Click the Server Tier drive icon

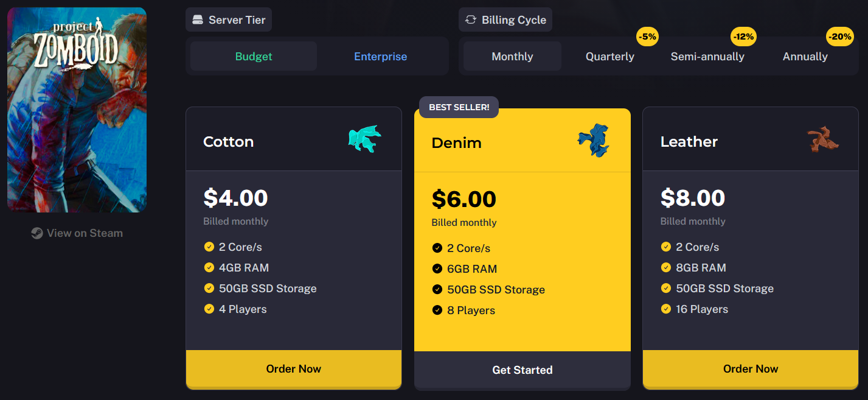(198, 19)
